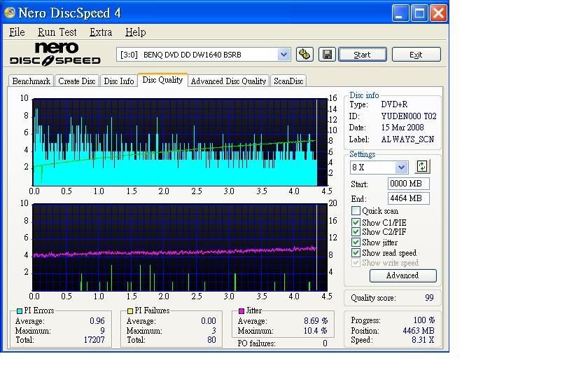Screen dimensions: 588x368
Task: Click the refresh speed settings icon
Action: (422, 167)
